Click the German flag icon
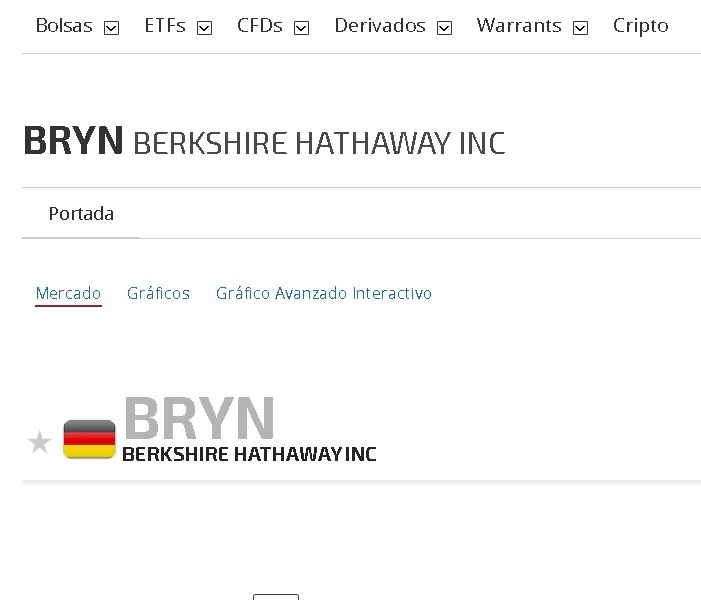 coord(89,440)
